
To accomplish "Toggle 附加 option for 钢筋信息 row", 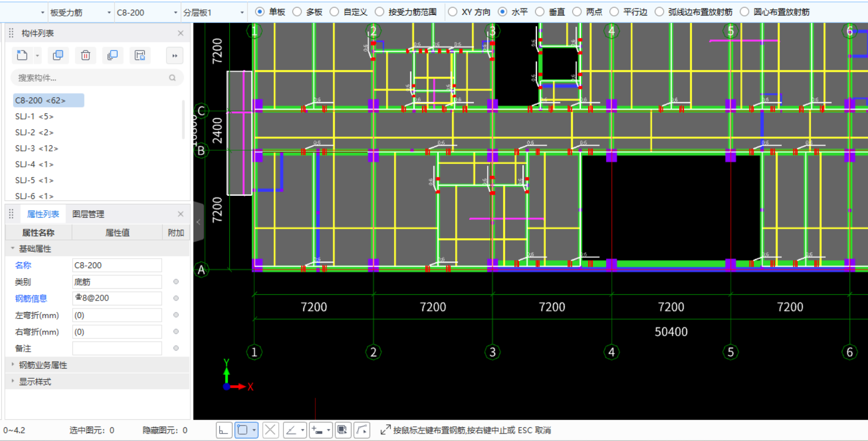I will tap(176, 298).
